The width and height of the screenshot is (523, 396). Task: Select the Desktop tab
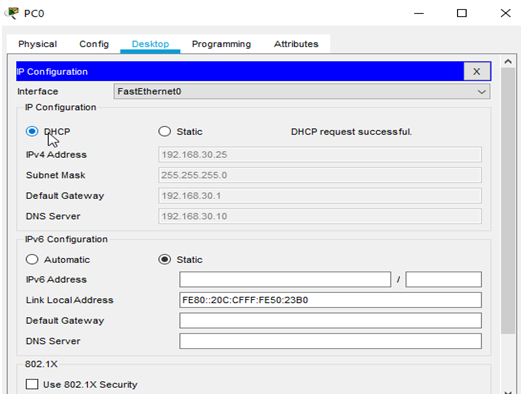150,44
